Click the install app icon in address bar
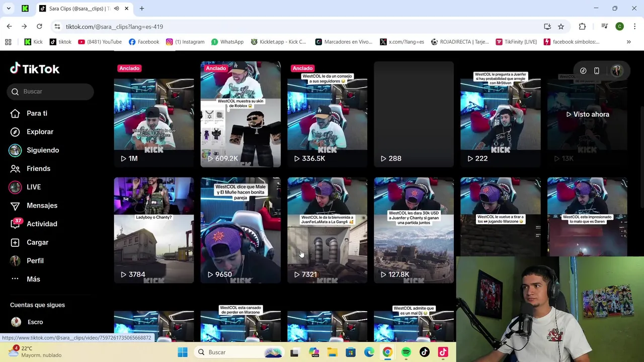644x362 pixels. click(547, 27)
